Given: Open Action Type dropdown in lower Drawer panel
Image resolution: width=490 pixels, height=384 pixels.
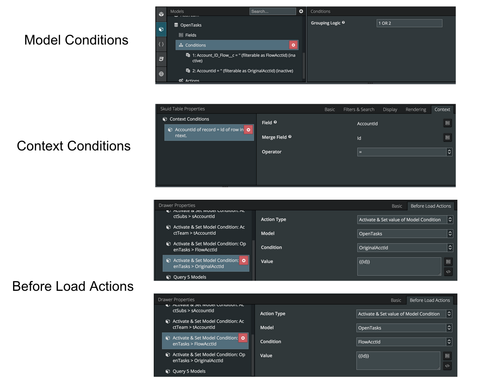Looking at the screenshot, I should (404, 314).
